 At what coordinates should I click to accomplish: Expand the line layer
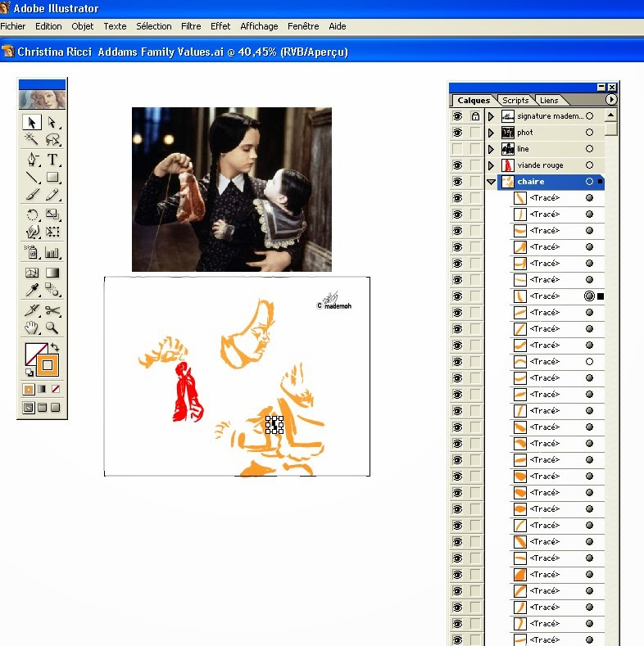click(x=491, y=149)
